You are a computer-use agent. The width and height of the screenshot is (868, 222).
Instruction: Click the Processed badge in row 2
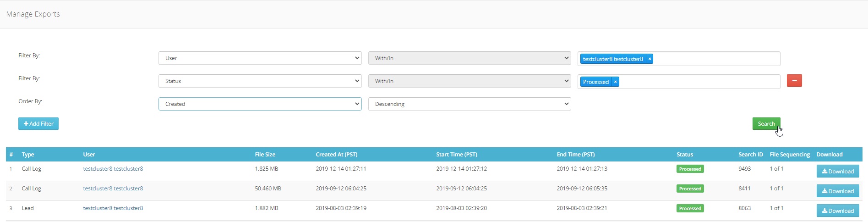tap(690, 189)
